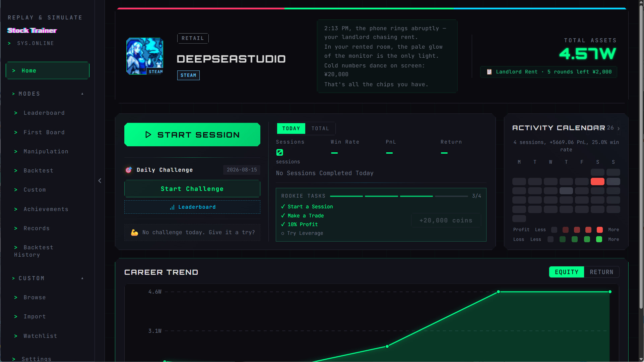Open the Backtest mode
The width and height of the screenshot is (644, 362).
pos(39,171)
